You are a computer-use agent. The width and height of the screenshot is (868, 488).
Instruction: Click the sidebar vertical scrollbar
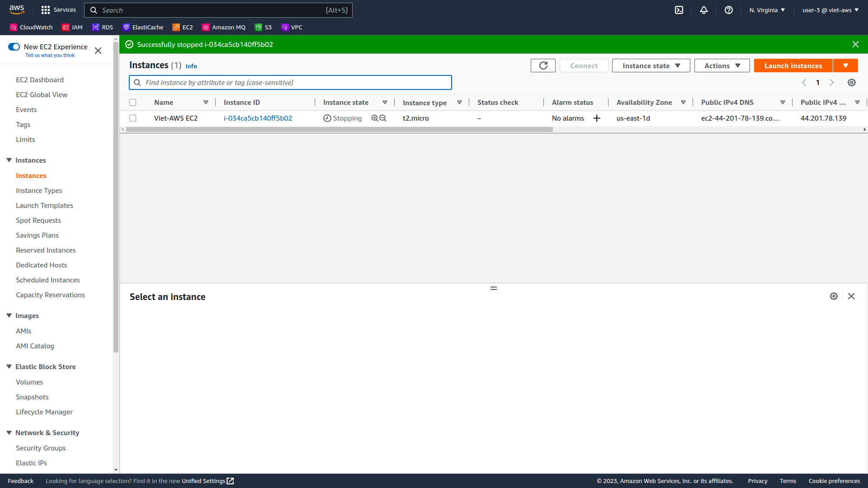[116, 197]
